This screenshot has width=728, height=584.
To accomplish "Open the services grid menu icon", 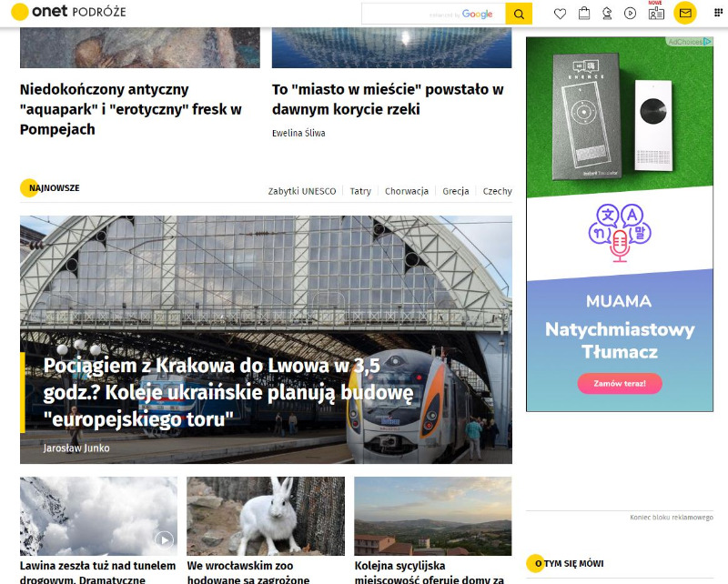I will tap(718, 13).
